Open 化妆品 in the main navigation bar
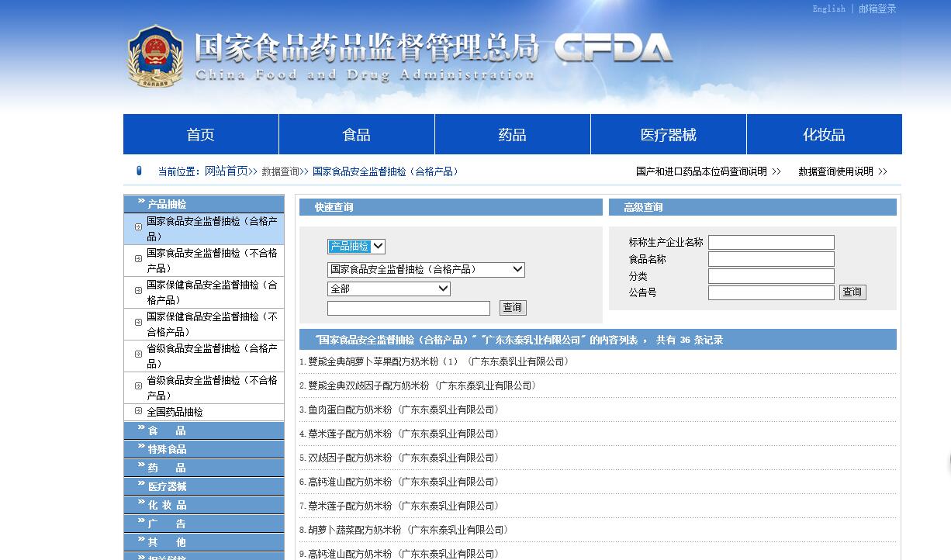Image resolution: width=951 pixels, height=560 pixels. [x=824, y=134]
